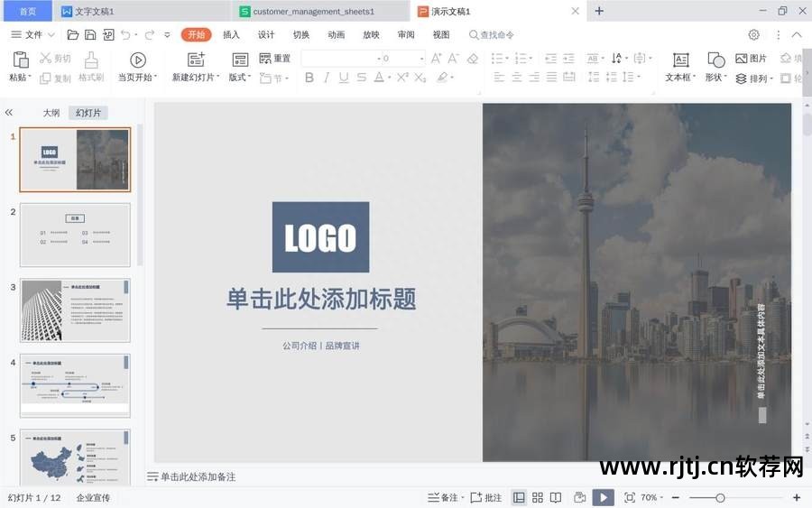Click the Paste (粘贴) clipboard icon
Viewport: 812px width, 508px height.
(19, 60)
